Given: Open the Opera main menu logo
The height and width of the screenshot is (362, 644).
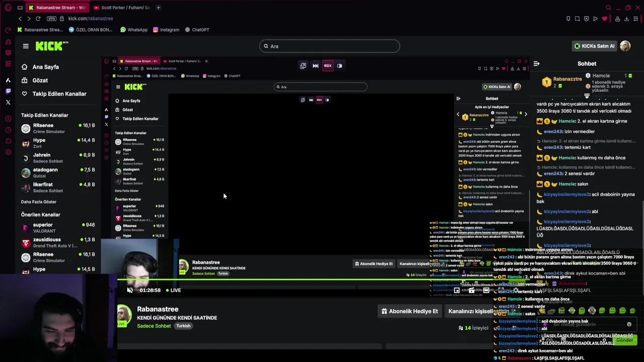Looking at the screenshot, I should point(8,8).
